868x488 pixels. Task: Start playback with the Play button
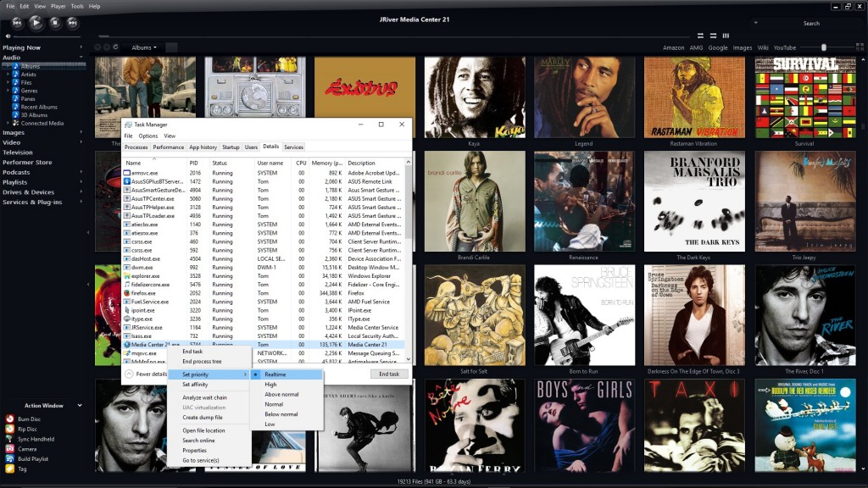coord(36,22)
